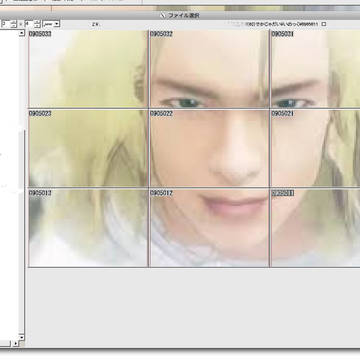Open the file format dropdown
Viewport: 360px width, 360px height.
(x=51, y=24)
